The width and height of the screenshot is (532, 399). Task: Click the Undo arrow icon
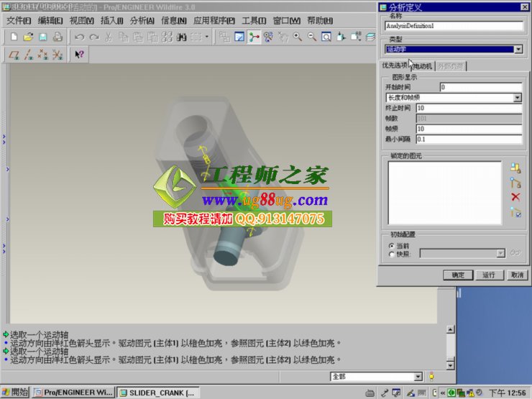coord(79,37)
